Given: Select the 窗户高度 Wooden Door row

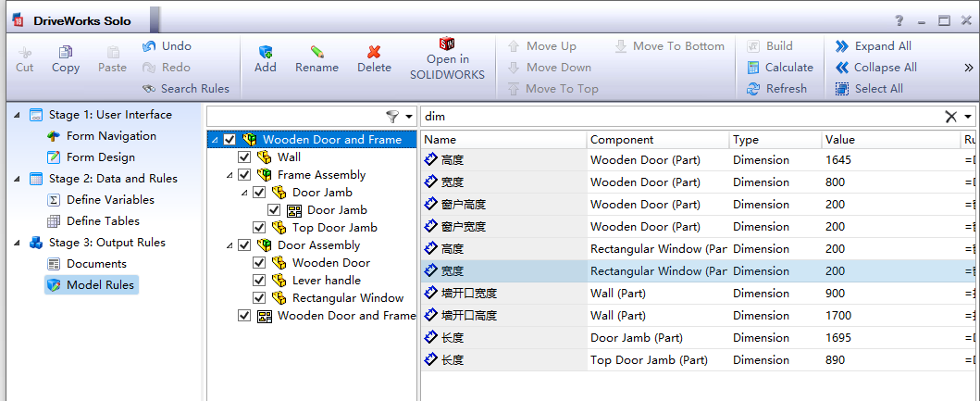Looking at the screenshot, I should coord(700,205).
